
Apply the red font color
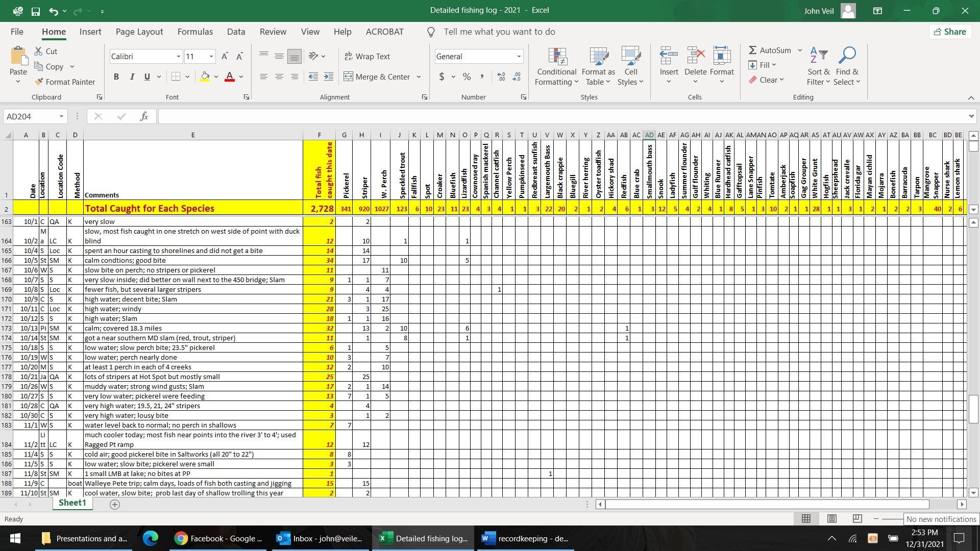(x=230, y=77)
